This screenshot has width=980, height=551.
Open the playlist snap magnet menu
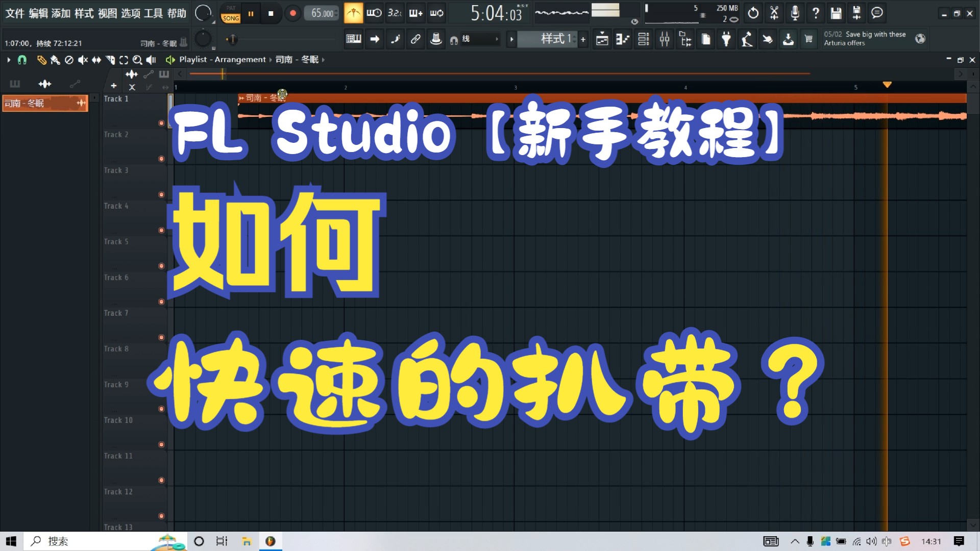click(x=22, y=60)
